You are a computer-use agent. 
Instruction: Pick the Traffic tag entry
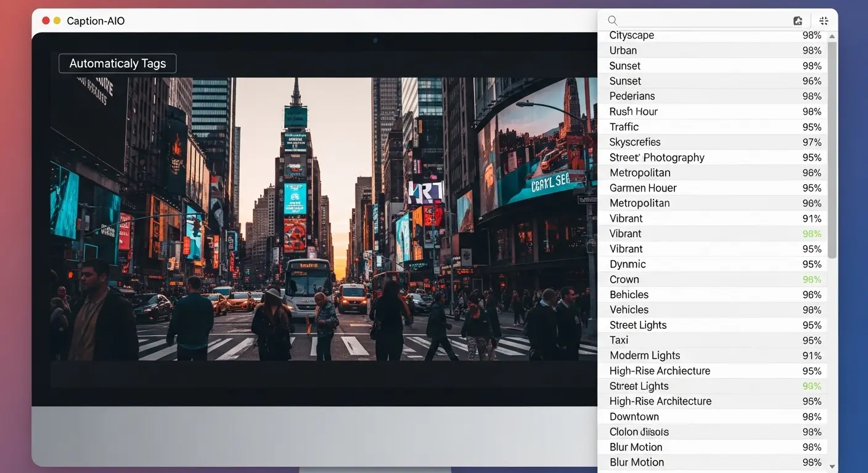[624, 127]
